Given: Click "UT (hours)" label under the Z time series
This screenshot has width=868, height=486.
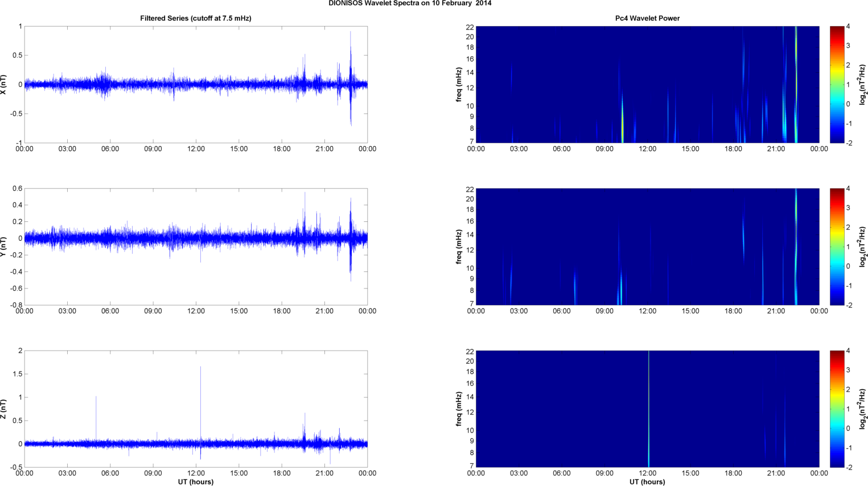Looking at the screenshot, I should pos(196,481).
